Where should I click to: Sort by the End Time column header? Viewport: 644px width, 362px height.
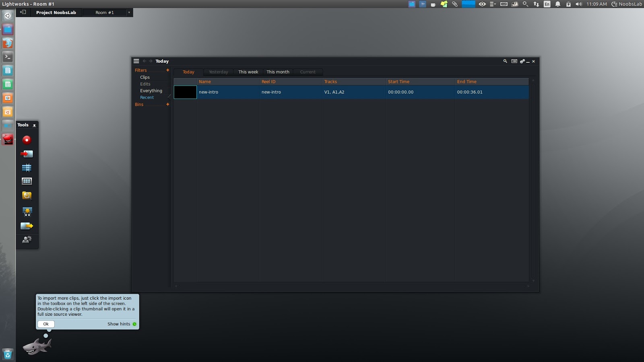[492, 82]
